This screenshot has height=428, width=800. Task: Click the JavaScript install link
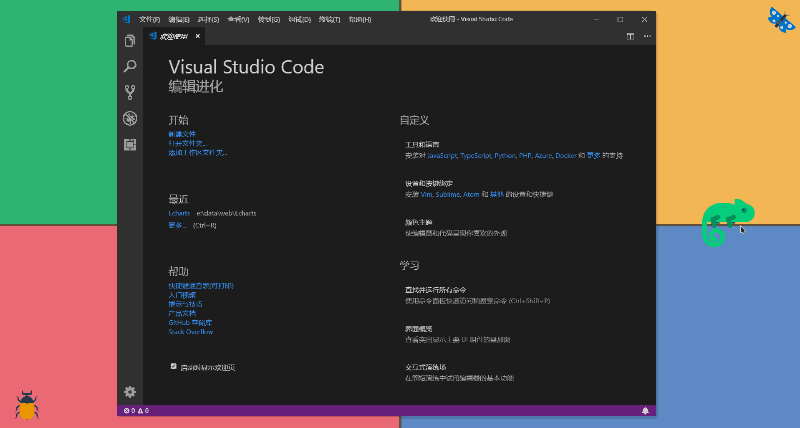[442, 156]
